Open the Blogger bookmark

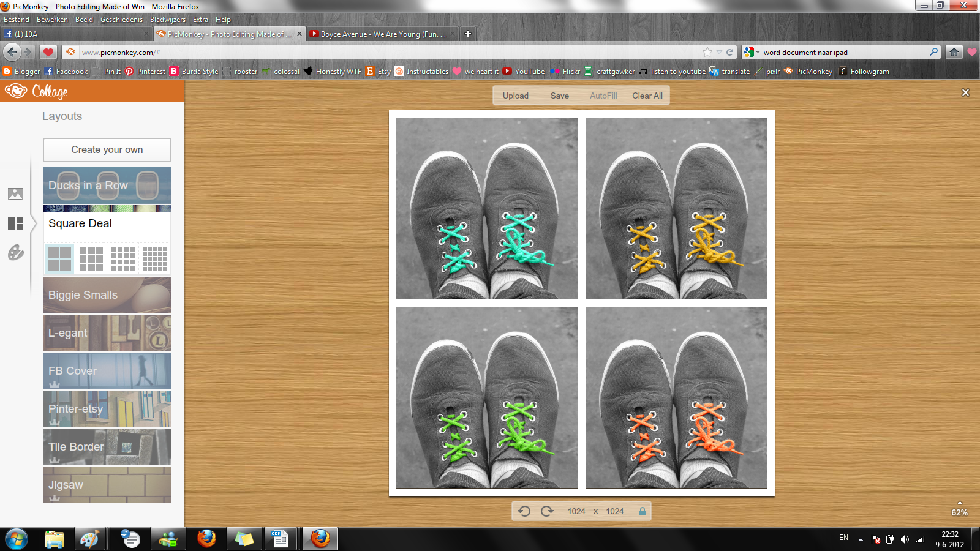(x=21, y=72)
